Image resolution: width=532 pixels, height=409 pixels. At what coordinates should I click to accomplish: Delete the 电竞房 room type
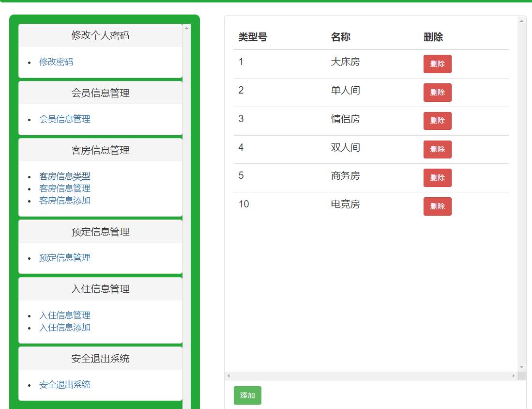pos(437,206)
